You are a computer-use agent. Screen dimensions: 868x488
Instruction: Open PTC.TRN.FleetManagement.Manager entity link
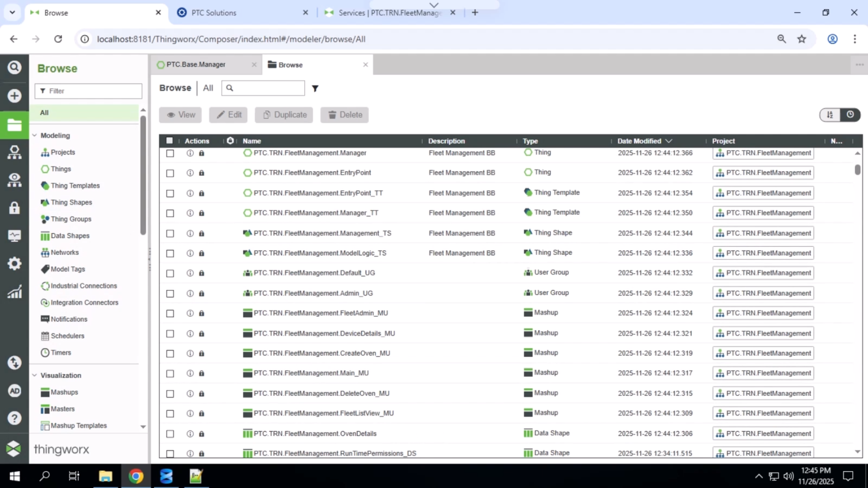(x=310, y=153)
